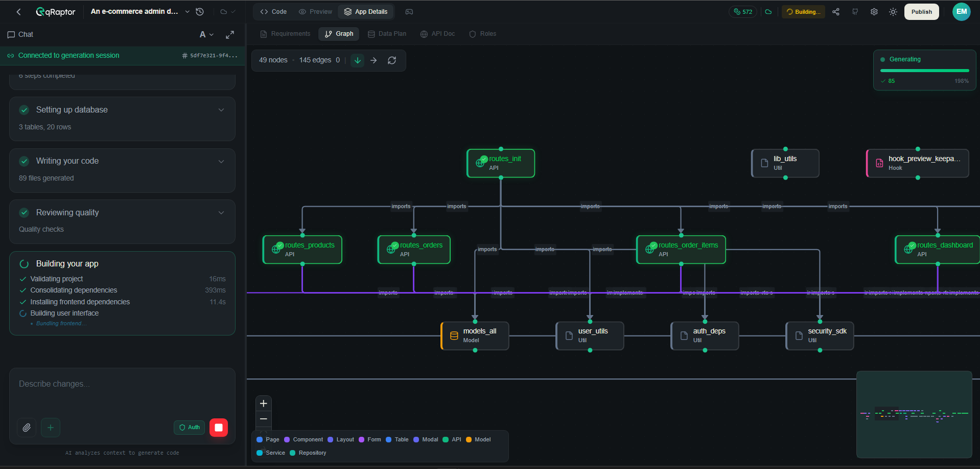980x469 pixels.
Task: Toggle the Model legend filter
Action: click(x=478, y=440)
